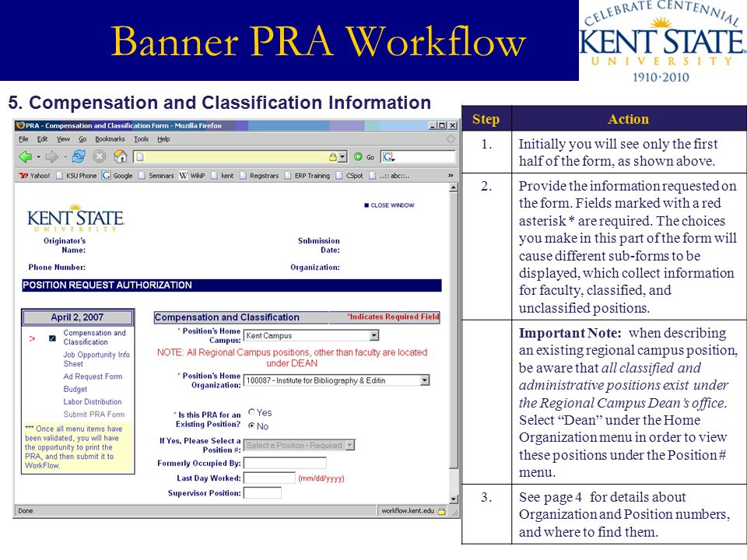747x560 pixels.
Task: Open the Budget link
Action: coord(75,389)
